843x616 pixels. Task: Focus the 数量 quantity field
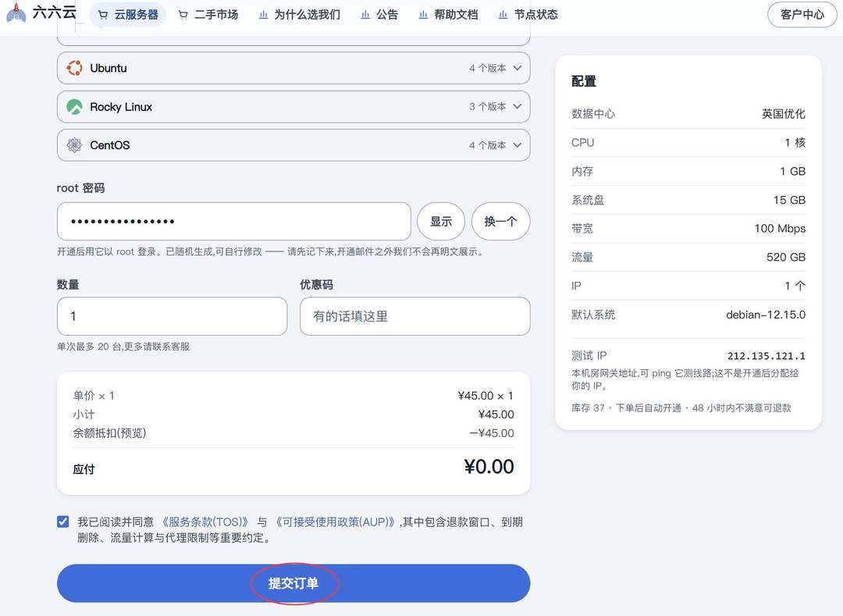[x=172, y=317]
